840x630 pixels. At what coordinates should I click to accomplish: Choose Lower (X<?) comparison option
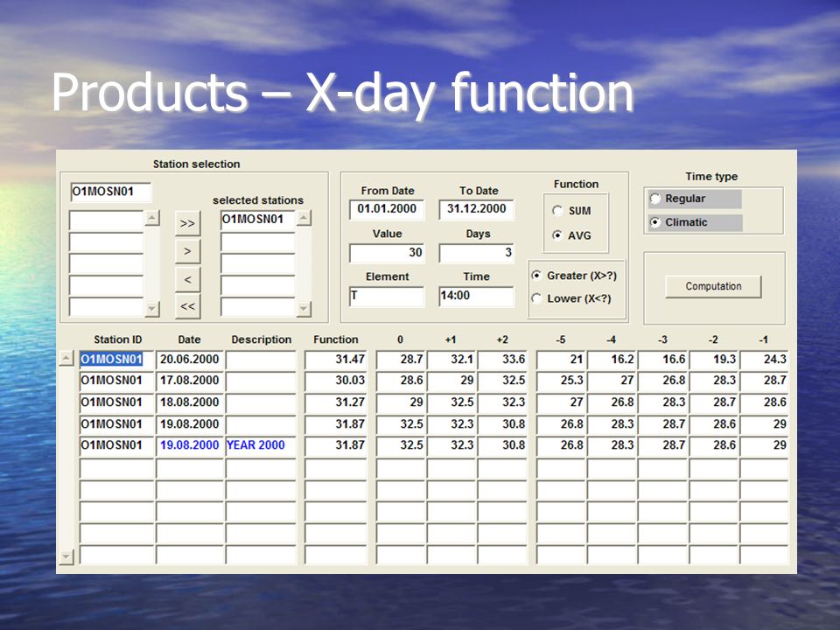tap(536, 298)
